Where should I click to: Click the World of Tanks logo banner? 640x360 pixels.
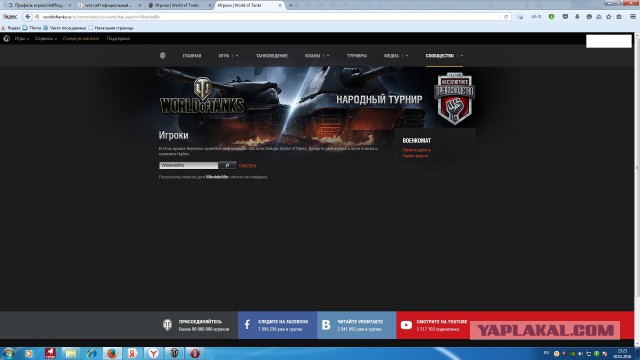pyautogui.click(x=202, y=96)
